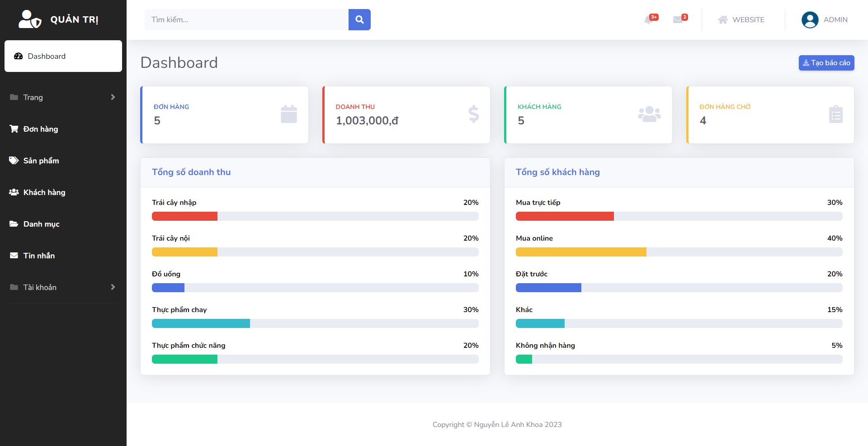Click the envelope icon for Tin nhắn sidebar
Viewport: 868px width, 446px height.
pyautogui.click(x=14, y=256)
